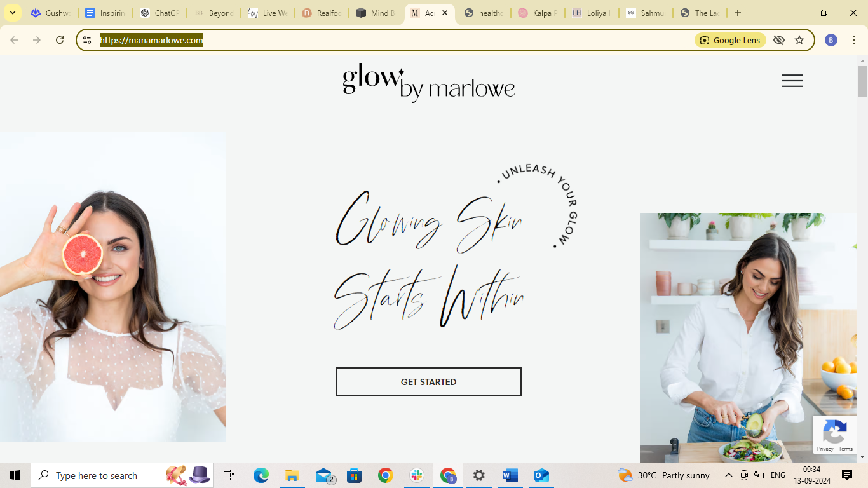The image size is (868, 488).
Task: Click the reCAPTCHA Privacy link
Action: point(825,449)
